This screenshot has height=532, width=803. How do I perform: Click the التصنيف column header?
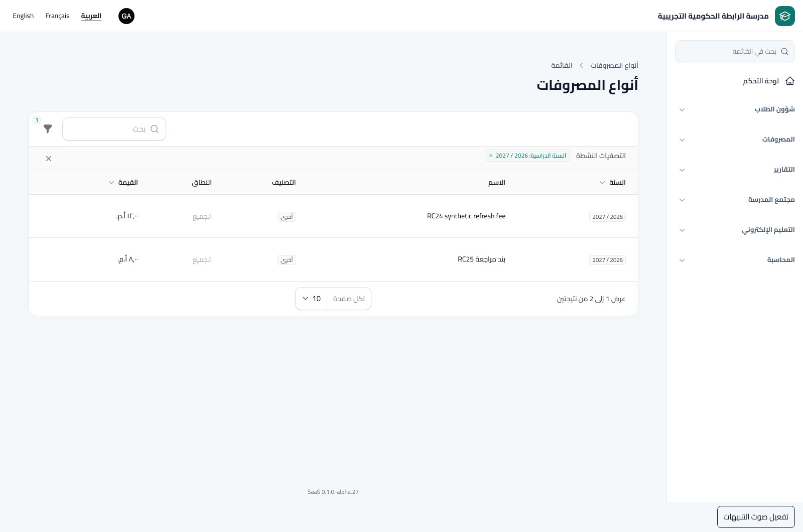284,182
